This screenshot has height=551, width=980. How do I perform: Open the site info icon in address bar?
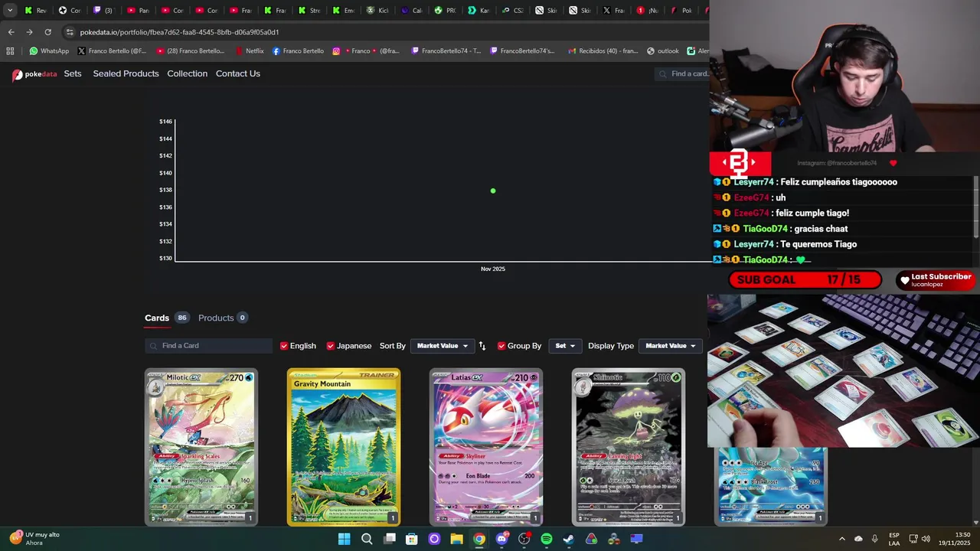[70, 32]
